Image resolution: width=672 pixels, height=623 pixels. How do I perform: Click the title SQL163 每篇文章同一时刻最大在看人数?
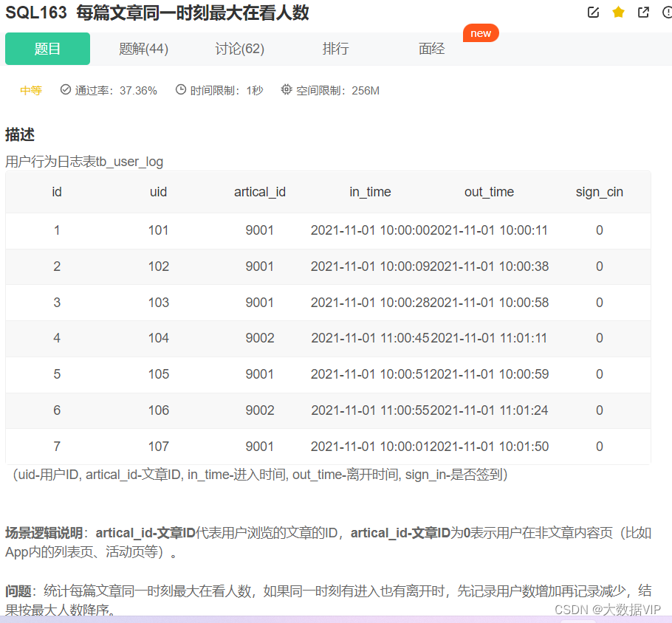pos(157,13)
